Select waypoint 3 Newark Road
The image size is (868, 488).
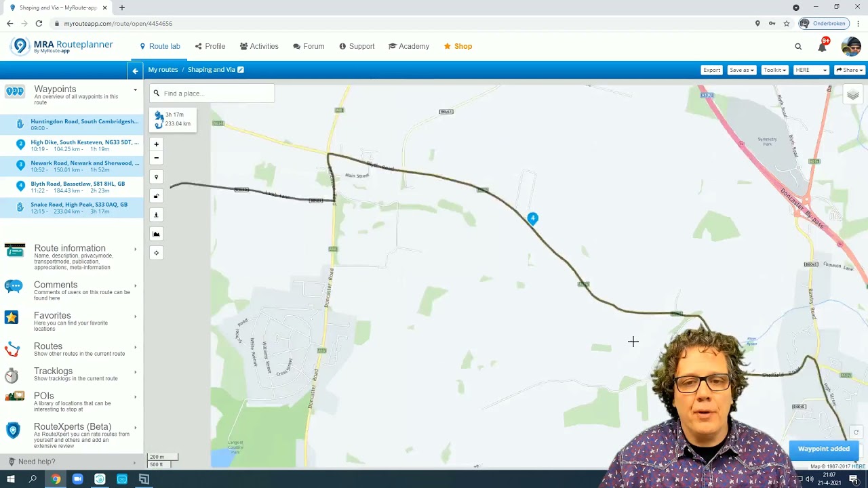[x=72, y=166]
